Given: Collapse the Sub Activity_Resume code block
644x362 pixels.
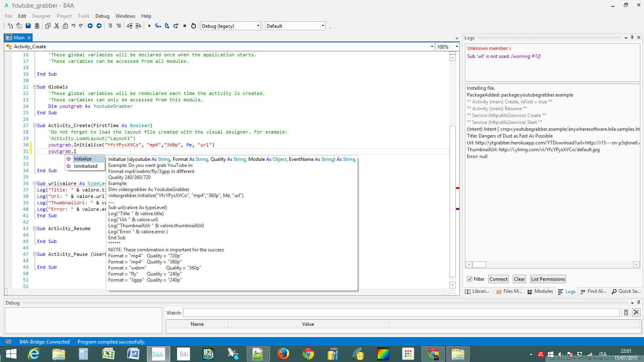Looking at the screenshot, I should (x=35, y=228).
